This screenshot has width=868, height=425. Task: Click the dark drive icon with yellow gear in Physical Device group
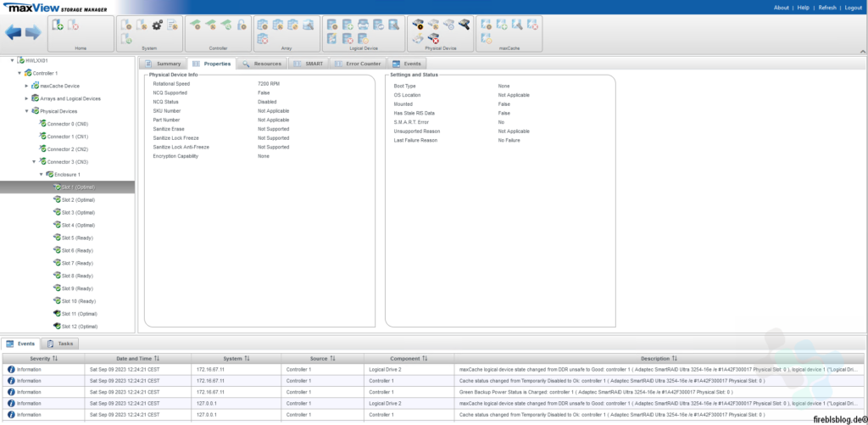tap(418, 25)
